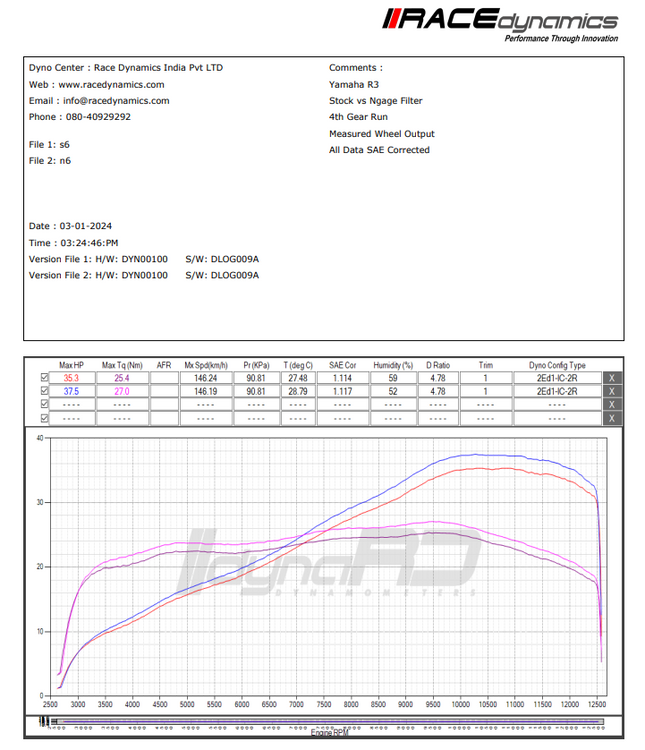Click the Max HP column header

coord(71,365)
